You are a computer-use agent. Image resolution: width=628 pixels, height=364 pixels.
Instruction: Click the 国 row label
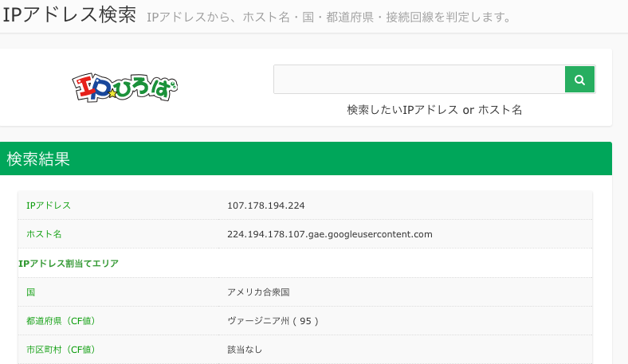coord(31,292)
